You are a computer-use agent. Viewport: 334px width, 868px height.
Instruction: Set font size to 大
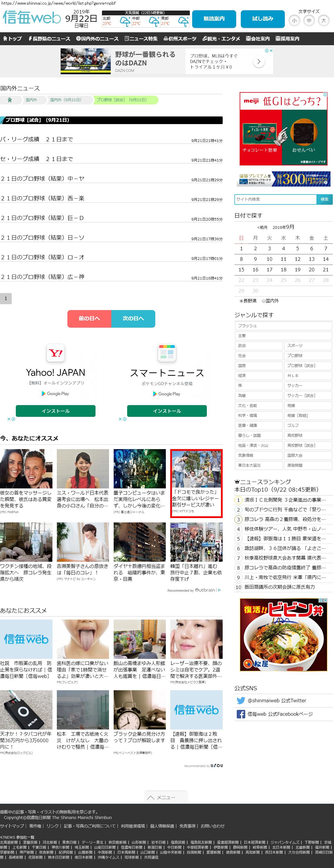323,21
